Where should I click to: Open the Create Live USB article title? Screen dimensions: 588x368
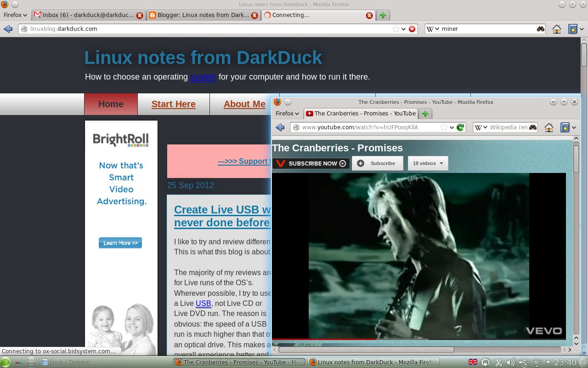[223, 216]
